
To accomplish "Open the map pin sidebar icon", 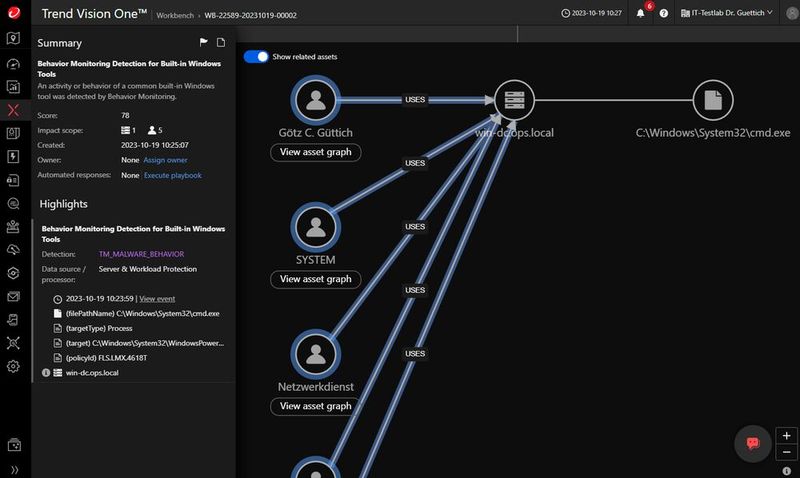I will click(13, 38).
